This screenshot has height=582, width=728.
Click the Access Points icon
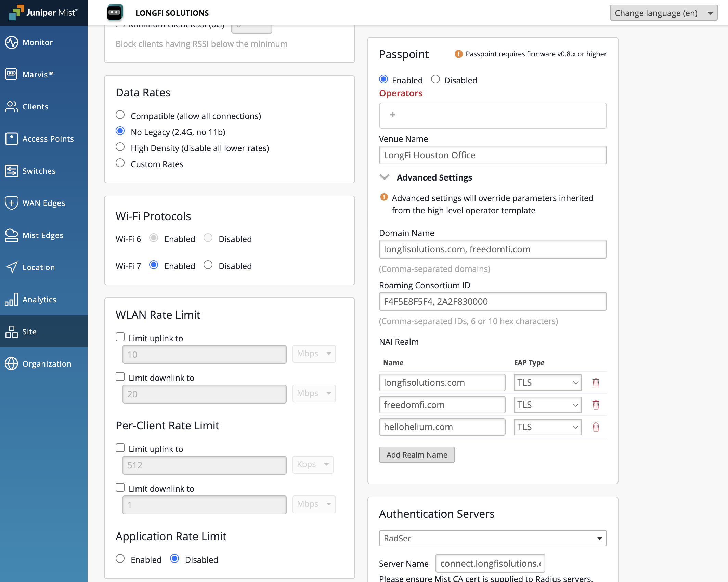(x=12, y=139)
